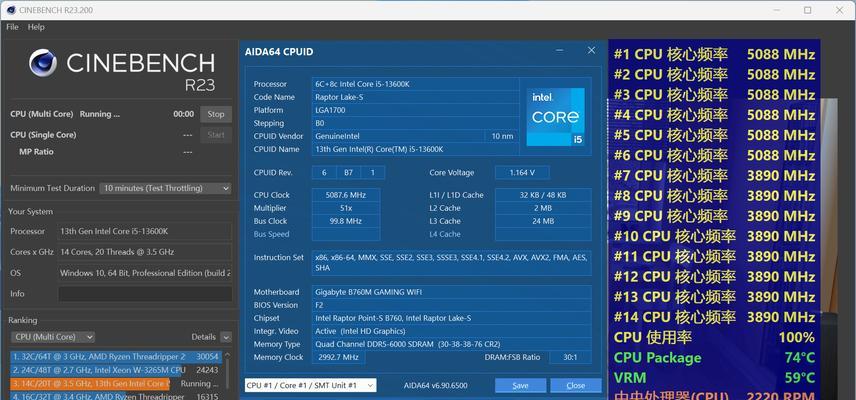This screenshot has width=856, height=400.
Task: Open the CPU #1 / Core #1 selector dropdown
Action: point(310,385)
